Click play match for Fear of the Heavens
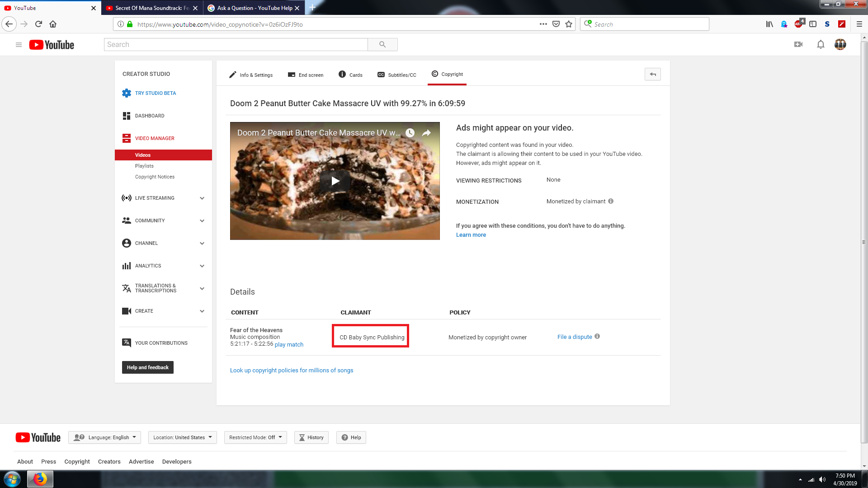Viewport: 868px width, 488px height. click(x=288, y=344)
